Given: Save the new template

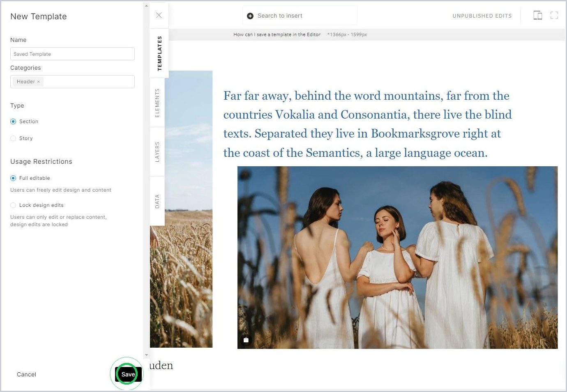Looking at the screenshot, I should [x=128, y=374].
